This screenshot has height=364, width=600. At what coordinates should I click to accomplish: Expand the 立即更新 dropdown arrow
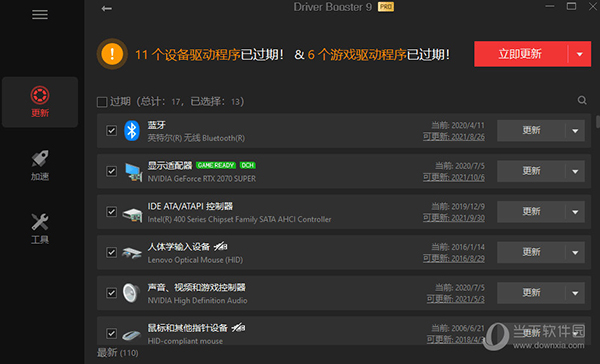point(580,54)
